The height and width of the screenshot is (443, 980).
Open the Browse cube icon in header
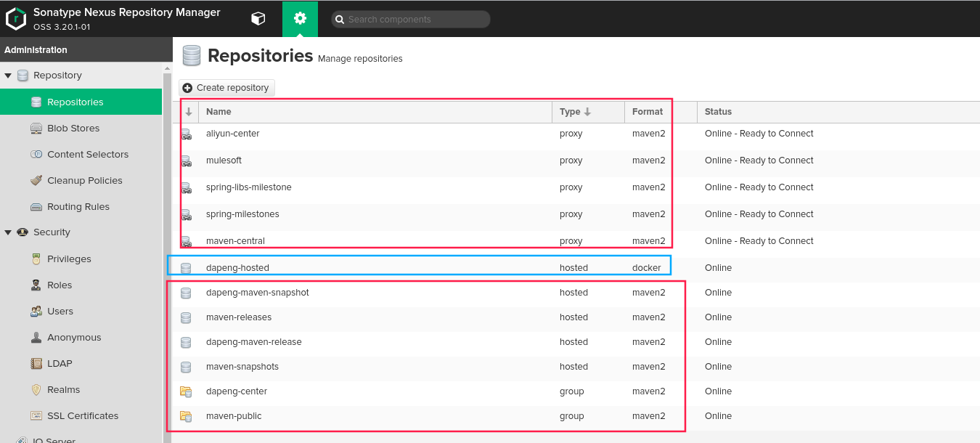tap(258, 19)
